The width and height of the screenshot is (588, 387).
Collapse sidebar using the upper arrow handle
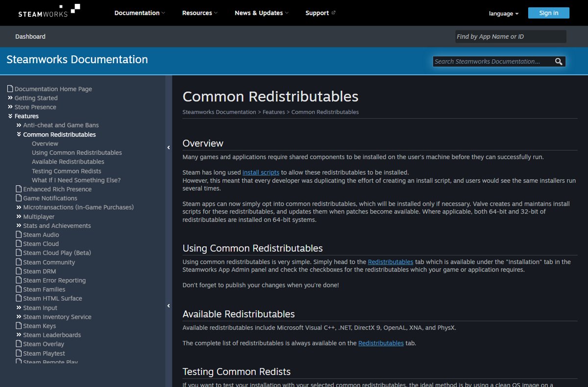169,147
